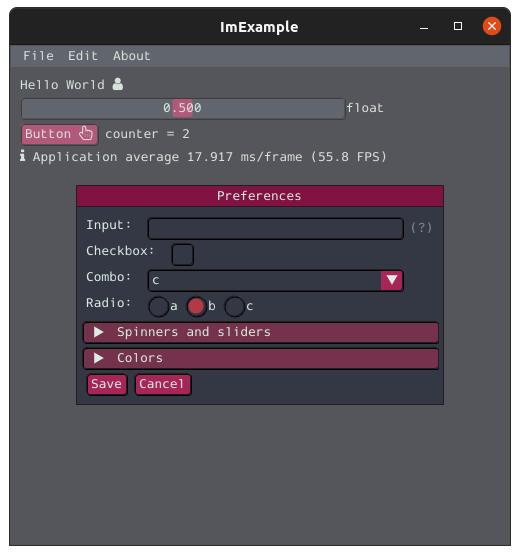520x555 pixels.
Task: Click the user icon beside Hello World
Action: point(118,84)
